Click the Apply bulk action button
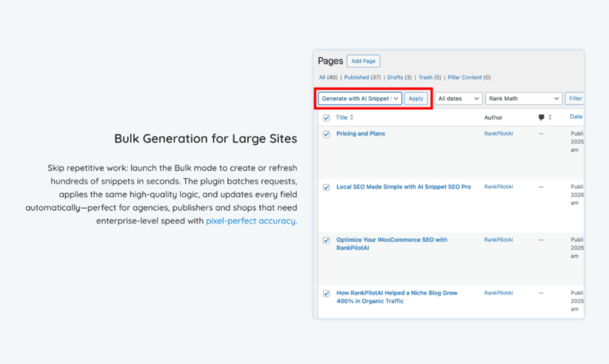Viewport: 609px width, 364px height. pos(416,98)
